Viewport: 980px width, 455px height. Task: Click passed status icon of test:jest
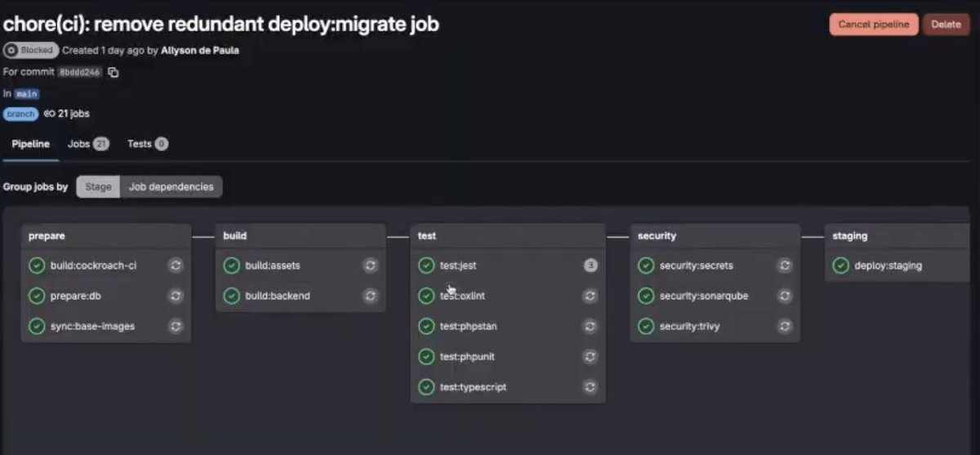tap(426, 265)
